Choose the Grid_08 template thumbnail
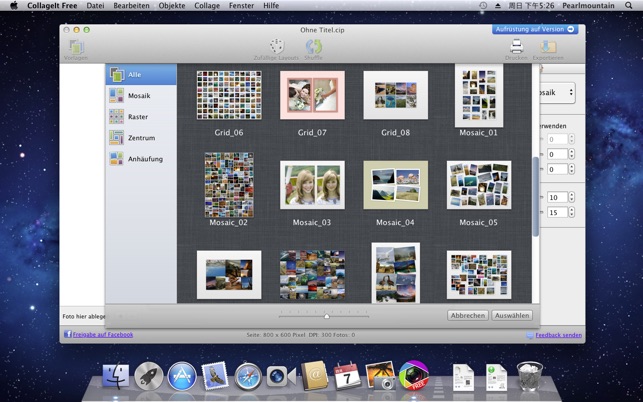 395,95
